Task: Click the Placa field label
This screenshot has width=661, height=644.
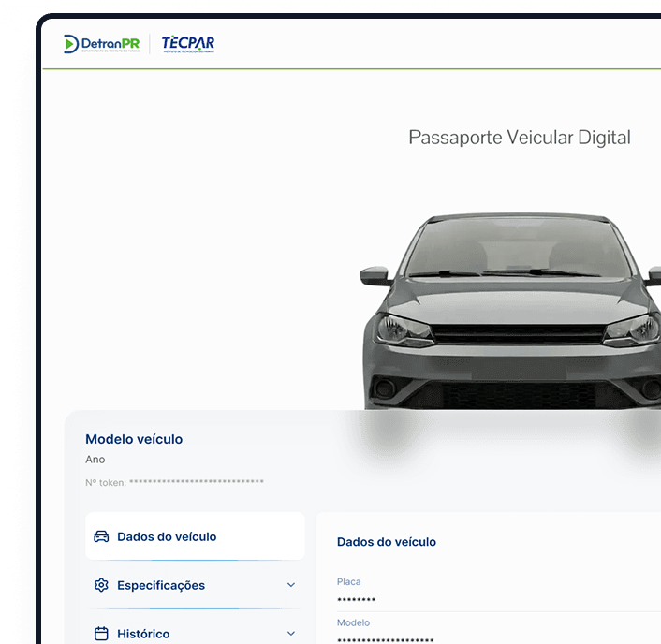Action: pos(348,581)
